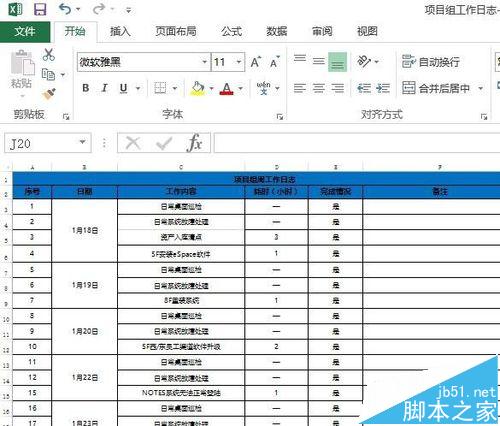Viewport: 500px width, 426px height.
Task: Open the 文件 (File) tab
Action: 25,31
